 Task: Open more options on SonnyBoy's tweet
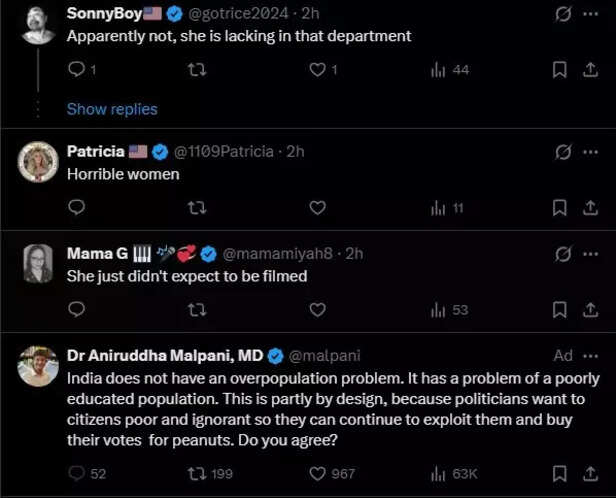point(589,14)
